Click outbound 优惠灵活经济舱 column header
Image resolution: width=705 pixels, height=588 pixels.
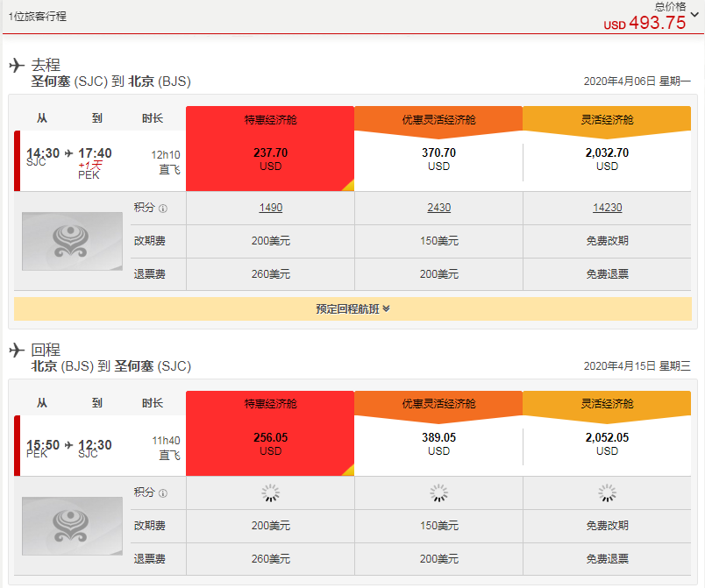point(438,119)
